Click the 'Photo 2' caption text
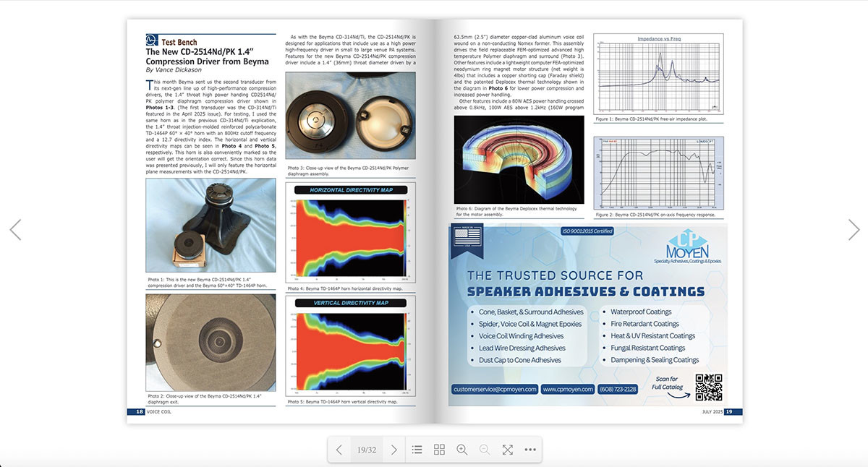This screenshot has height=467, width=868. coord(205,399)
